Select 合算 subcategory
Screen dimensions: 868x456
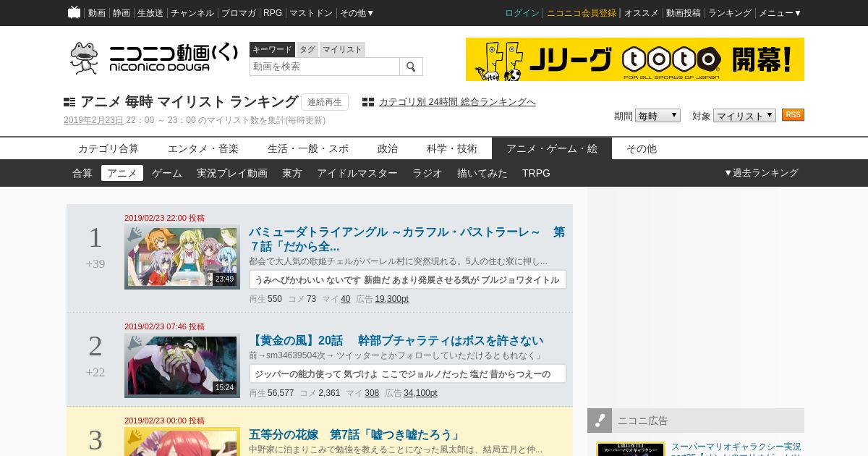82,173
